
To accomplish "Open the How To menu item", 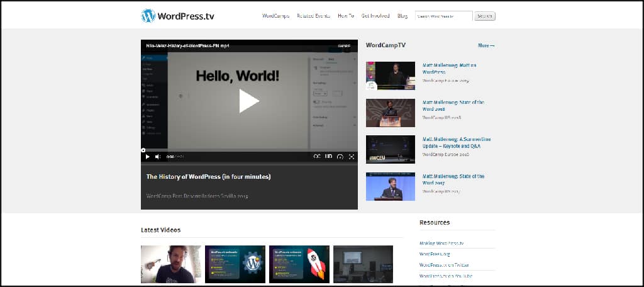I will coord(346,16).
